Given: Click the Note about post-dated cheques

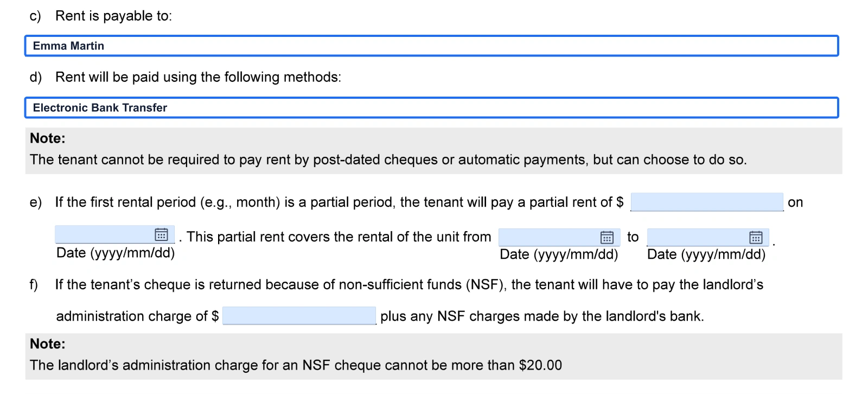Looking at the screenshot, I should pyautogui.click(x=388, y=160).
